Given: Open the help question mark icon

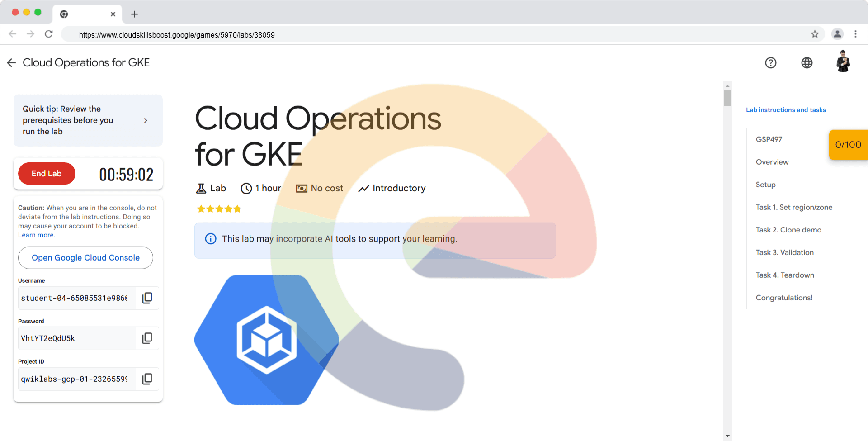Looking at the screenshot, I should 771,63.
